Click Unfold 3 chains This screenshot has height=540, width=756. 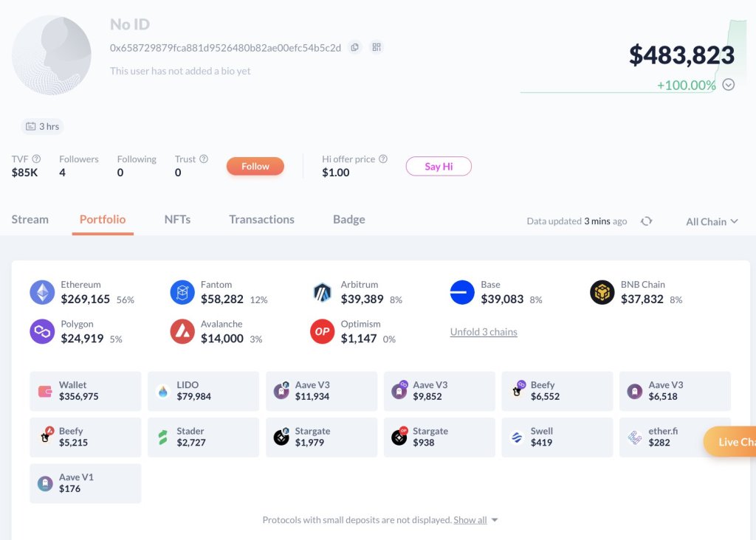tap(483, 332)
